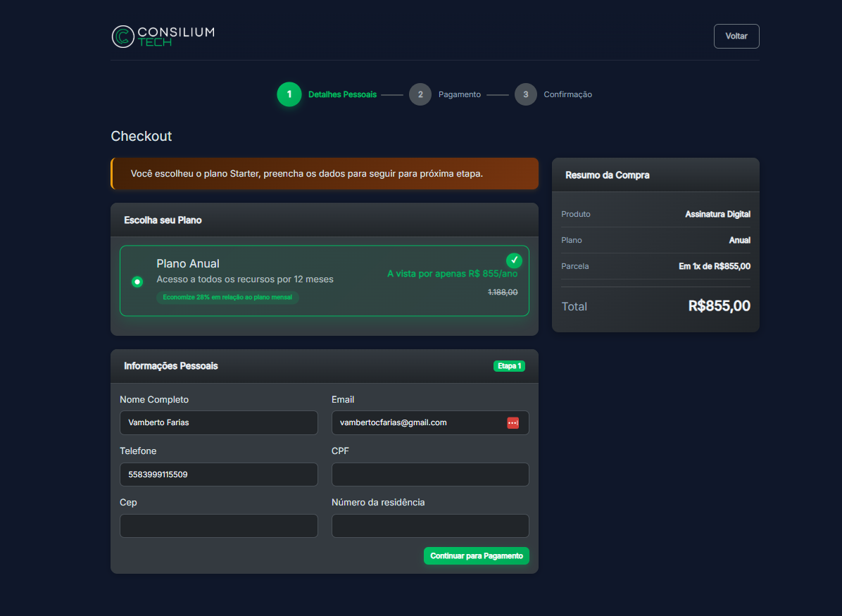Viewport: 842px width, 616px height.
Task: Click step 3 circle for Confirmação
Action: tap(525, 94)
